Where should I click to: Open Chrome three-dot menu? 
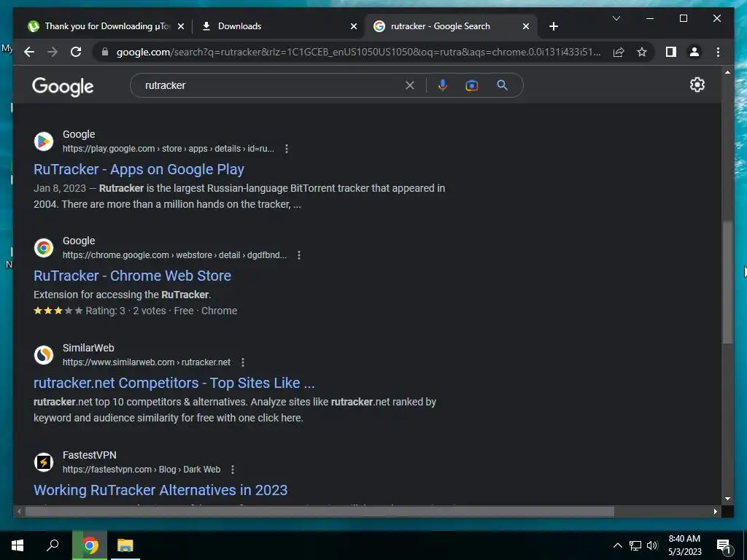coord(718,52)
